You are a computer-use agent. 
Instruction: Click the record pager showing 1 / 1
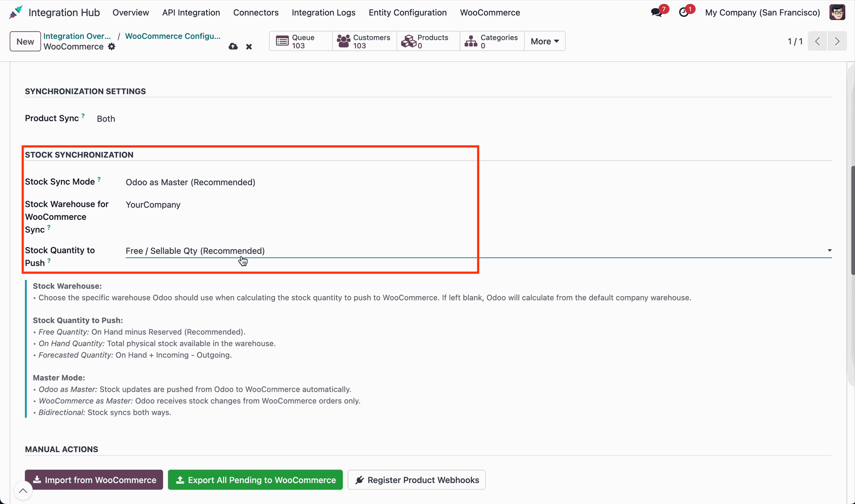pos(795,41)
